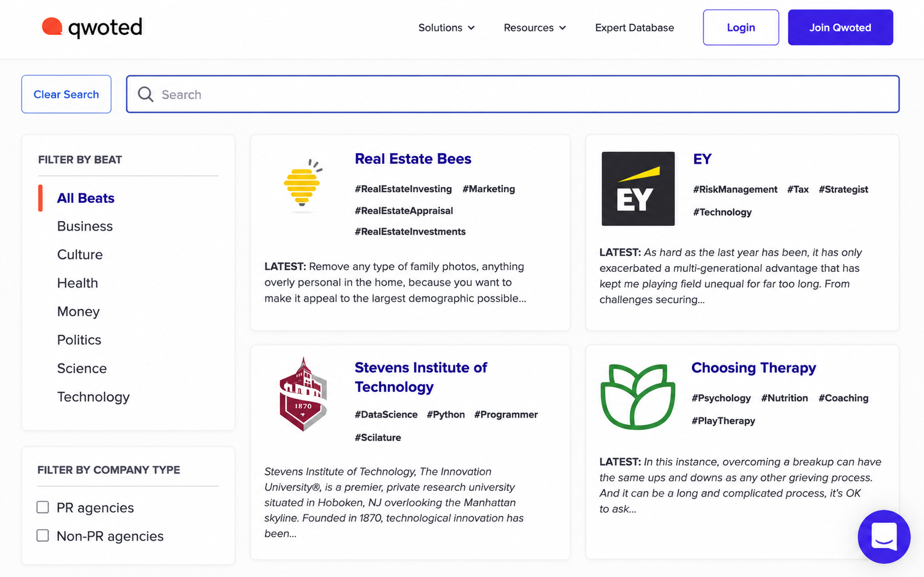Image resolution: width=924 pixels, height=577 pixels.
Task: Check the Non-PR agencies checkbox
Action: pyautogui.click(x=42, y=536)
